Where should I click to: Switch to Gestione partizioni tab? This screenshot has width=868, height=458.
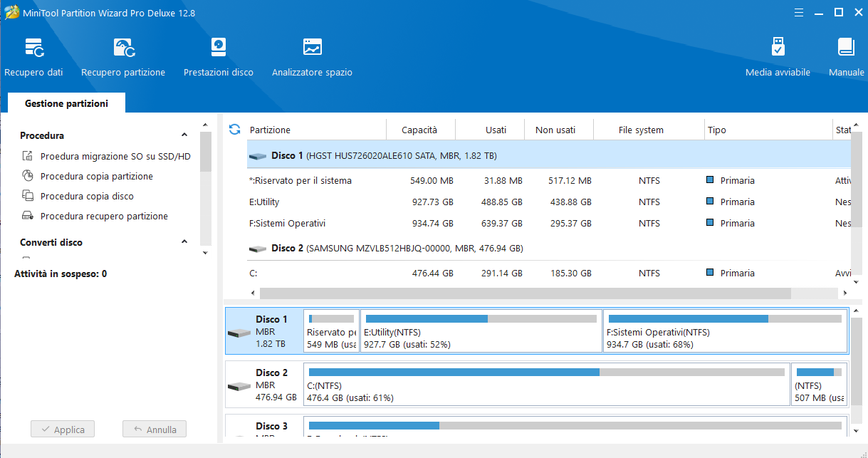pos(66,103)
